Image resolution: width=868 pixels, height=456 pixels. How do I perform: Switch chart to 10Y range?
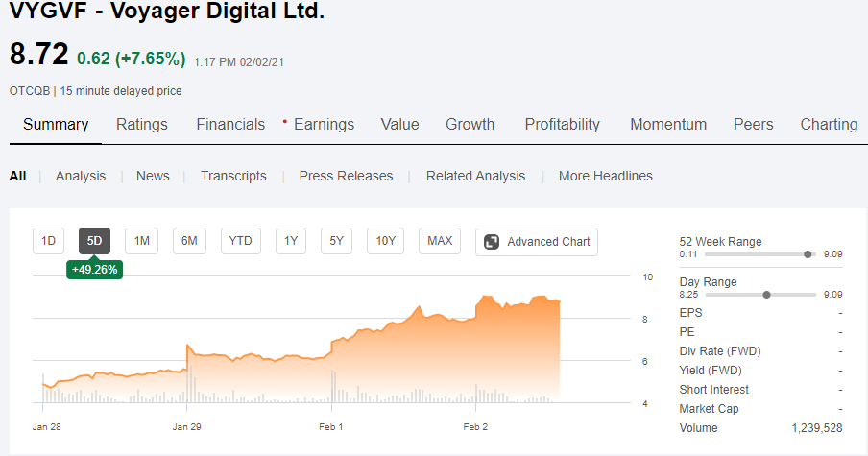click(x=386, y=241)
